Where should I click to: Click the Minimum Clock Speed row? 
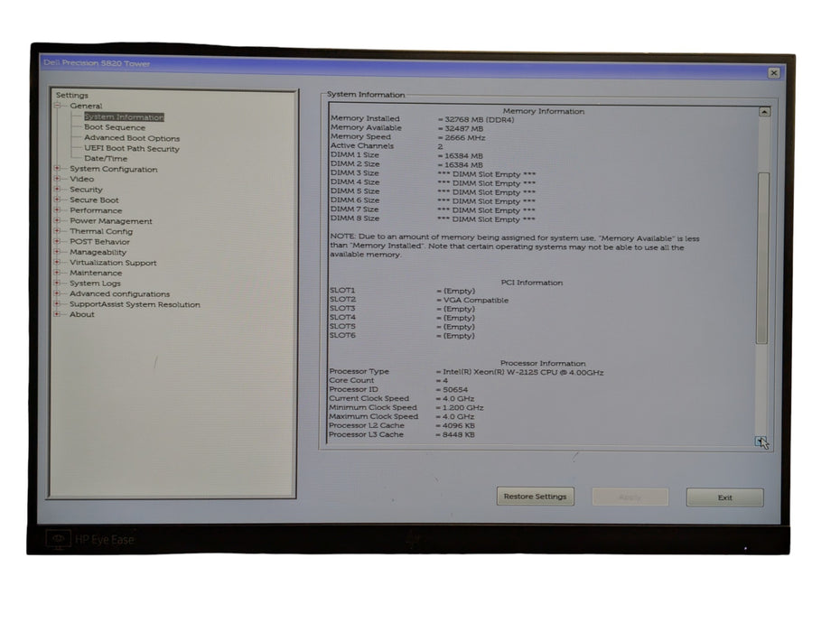(x=406, y=407)
